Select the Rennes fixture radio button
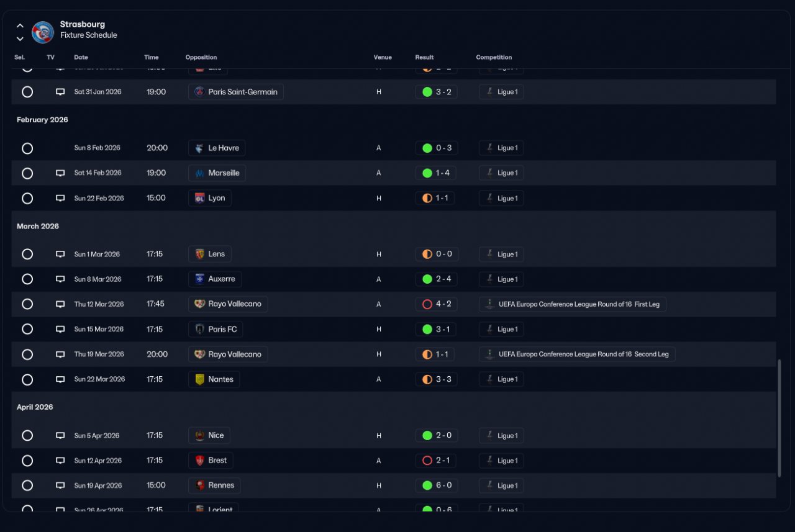Viewport: 795px width, 532px height. pos(27,485)
